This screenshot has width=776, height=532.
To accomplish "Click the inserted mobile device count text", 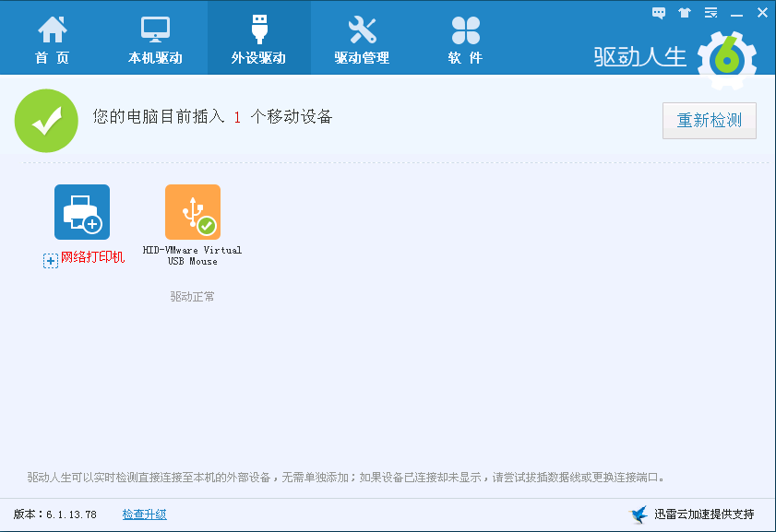I will 213,117.
